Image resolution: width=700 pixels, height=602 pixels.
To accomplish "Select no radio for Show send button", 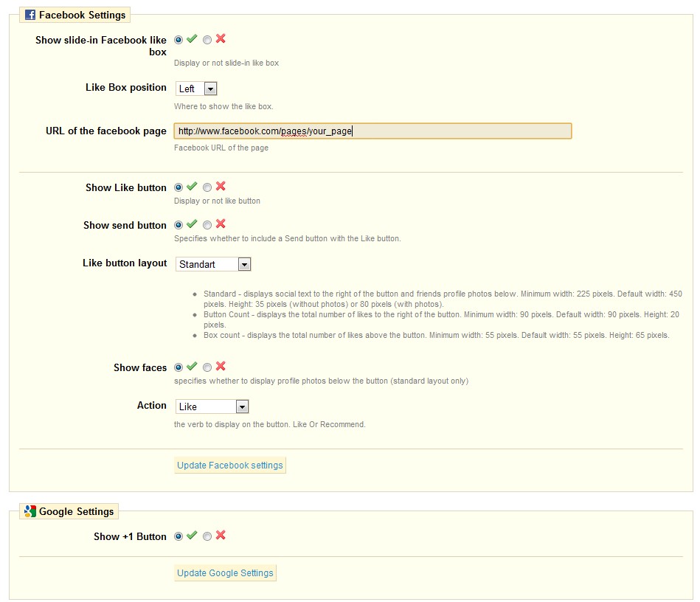I will tap(207, 224).
